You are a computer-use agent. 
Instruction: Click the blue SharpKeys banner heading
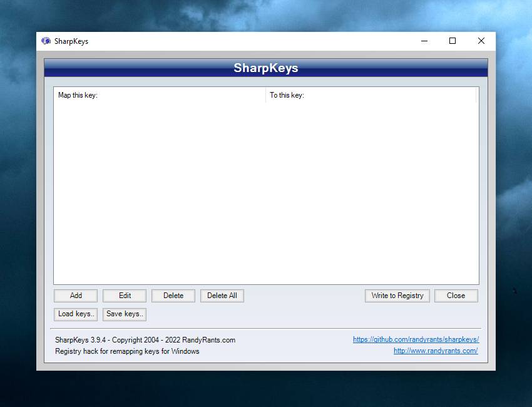click(x=266, y=68)
